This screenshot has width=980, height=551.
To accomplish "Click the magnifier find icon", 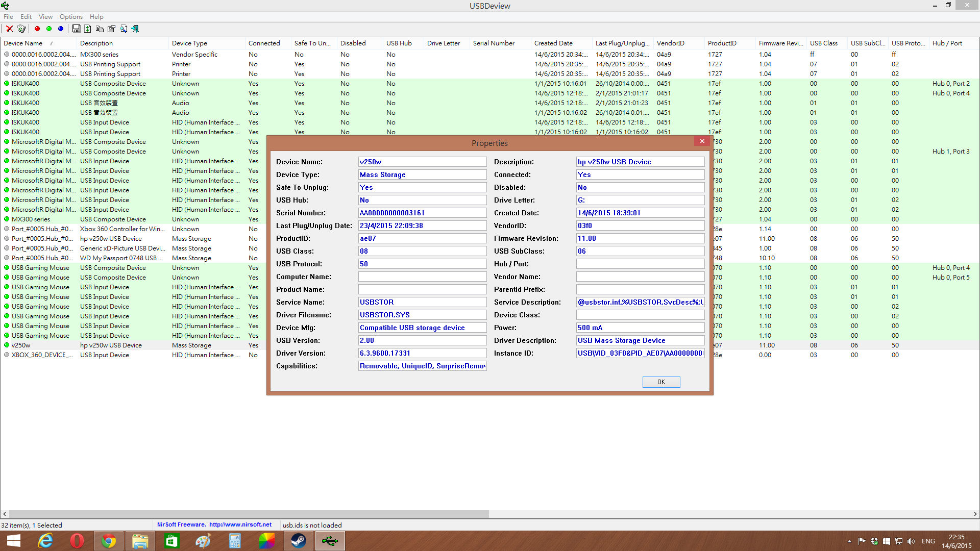I will (x=124, y=29).
